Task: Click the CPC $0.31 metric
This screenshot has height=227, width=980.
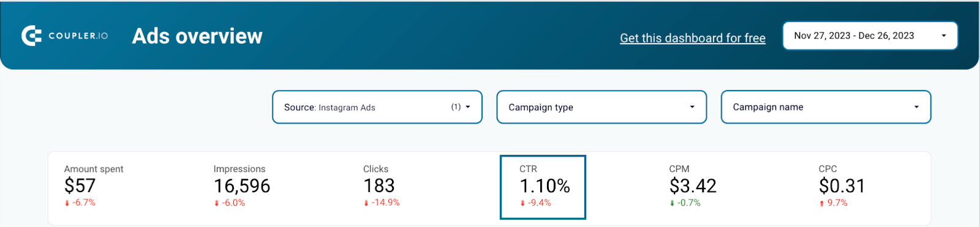Action: (x=842, y=185)
